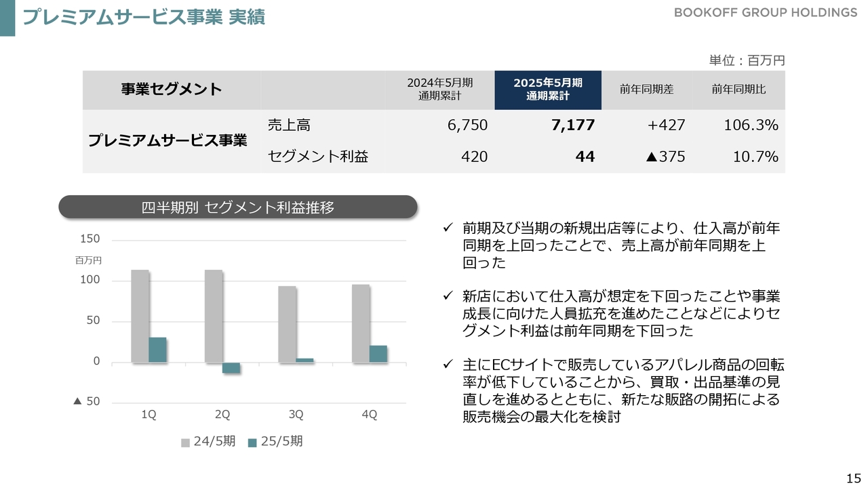868x488 pixels.
Task: Click the bold 44 segment profit value
Action: 585,157
